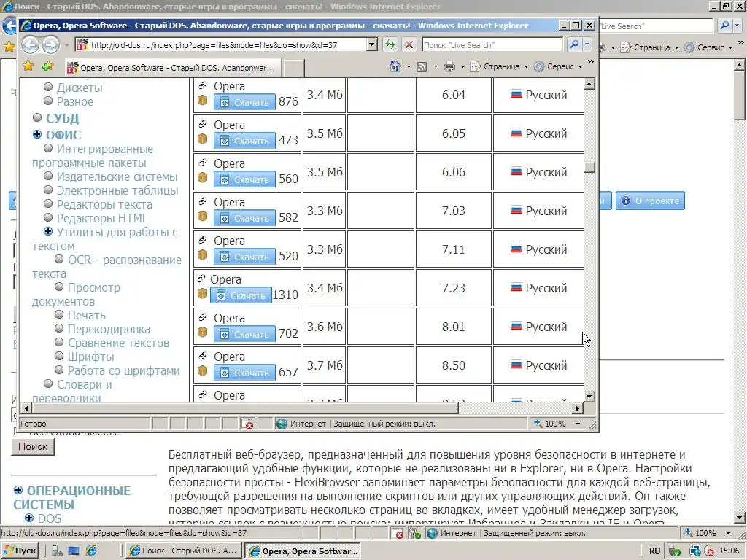Viewport: 747px width, 560px height.
Task: Expand the ОФИС category plus icon
Action: click(37, 134)
